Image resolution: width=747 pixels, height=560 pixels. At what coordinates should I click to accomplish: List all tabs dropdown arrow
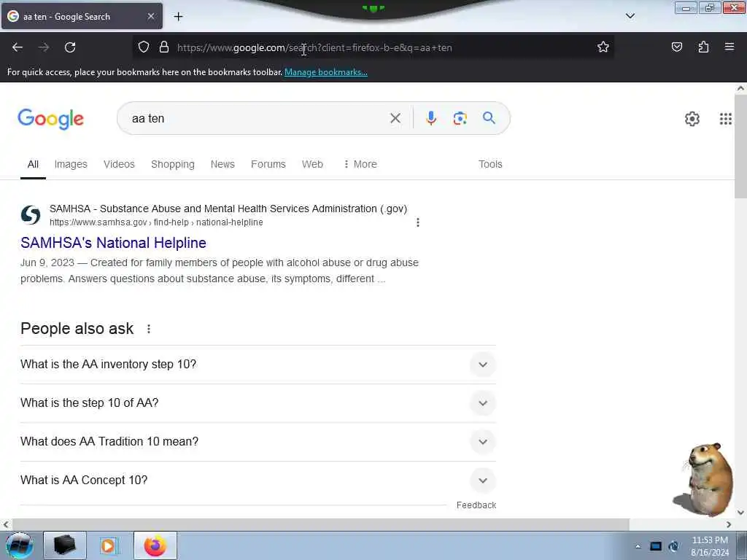coord(630,16)
